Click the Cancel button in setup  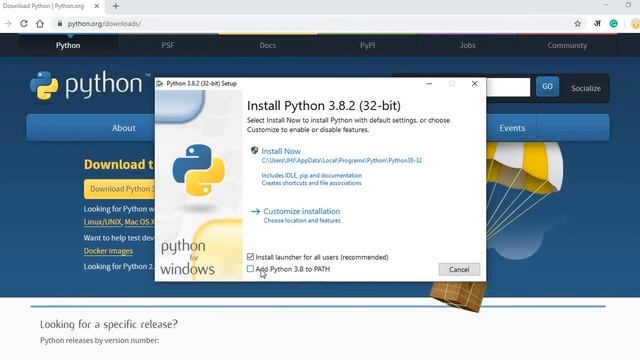(x=459, y=269)
